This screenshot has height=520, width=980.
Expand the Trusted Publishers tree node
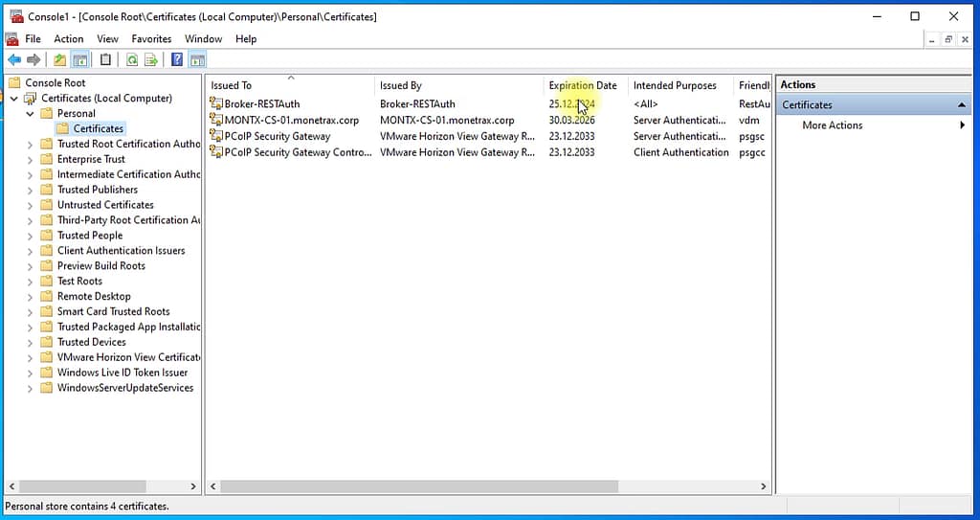tap(31, 190)
